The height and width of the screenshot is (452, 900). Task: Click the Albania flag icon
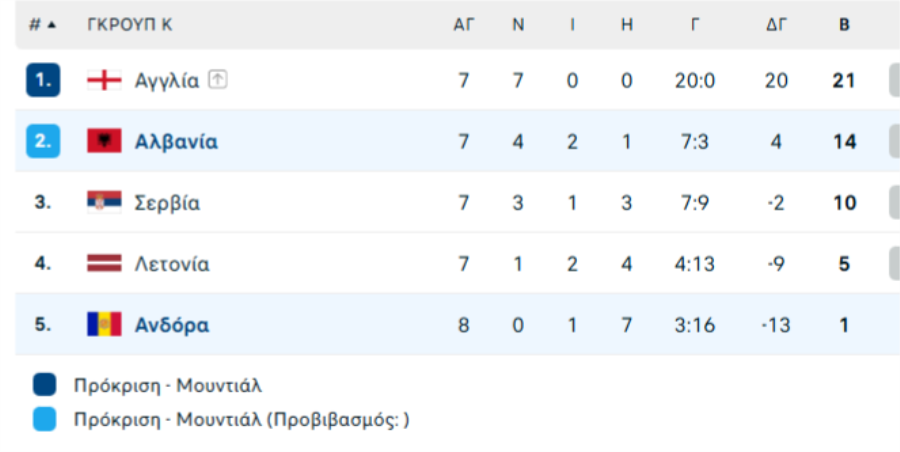click(104, 141)
